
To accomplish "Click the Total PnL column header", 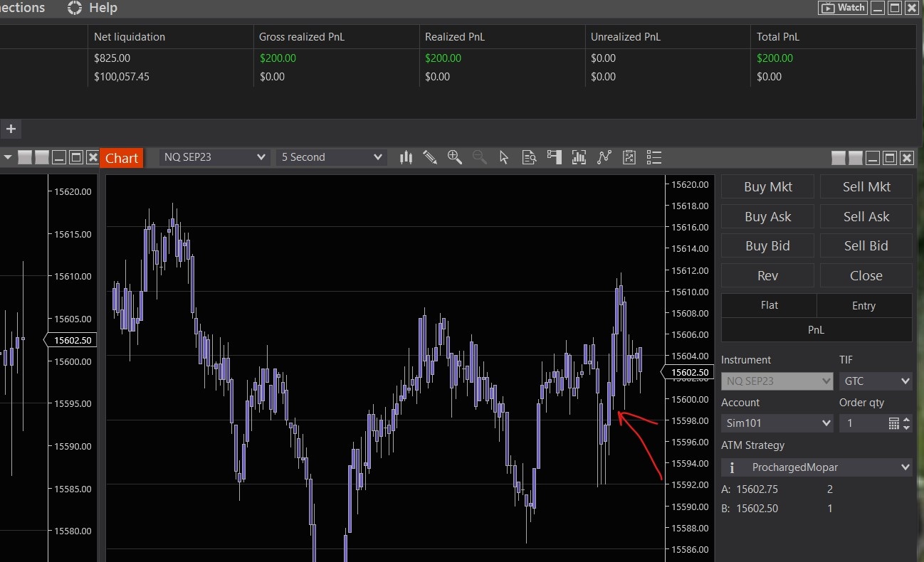I will [x=834, y=37].
